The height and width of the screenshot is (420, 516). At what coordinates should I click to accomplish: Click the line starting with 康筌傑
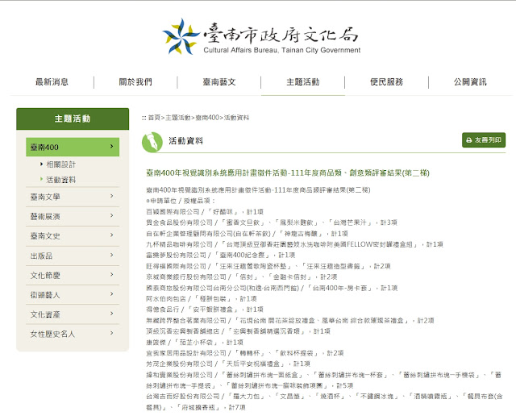(194, 343)
